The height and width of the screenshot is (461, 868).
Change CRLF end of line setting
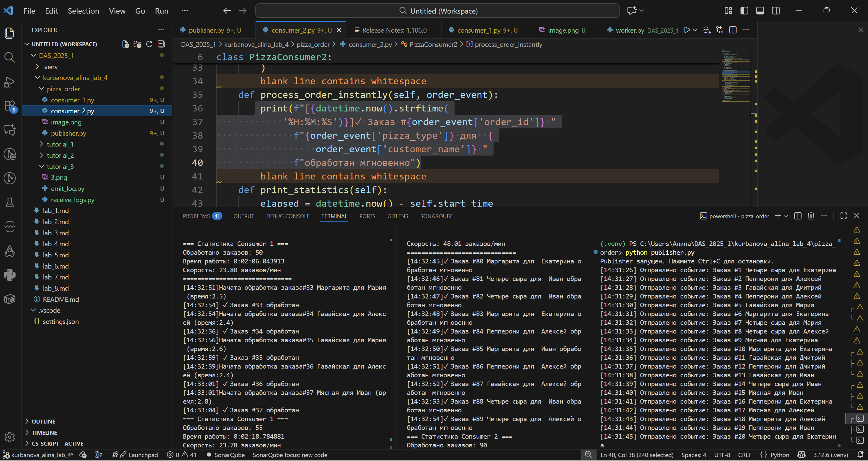(x=744, y=455)
